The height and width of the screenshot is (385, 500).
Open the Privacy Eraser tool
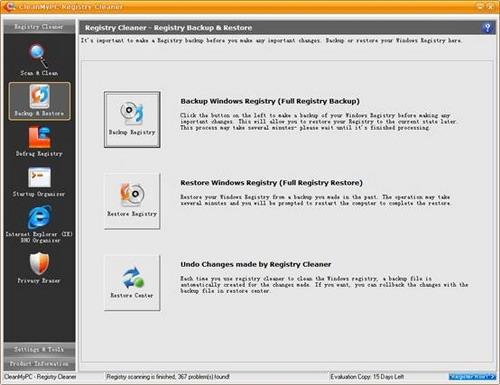click(x=39, y=268)
